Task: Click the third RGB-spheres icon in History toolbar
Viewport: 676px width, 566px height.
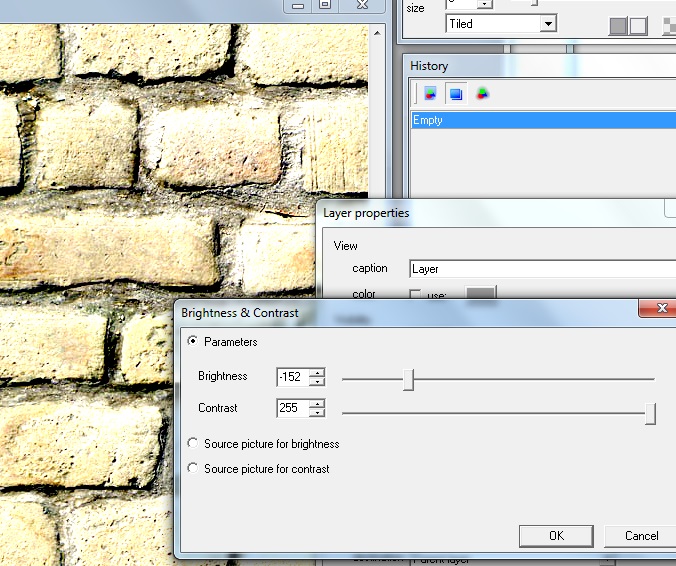Action: pos(482,94)
